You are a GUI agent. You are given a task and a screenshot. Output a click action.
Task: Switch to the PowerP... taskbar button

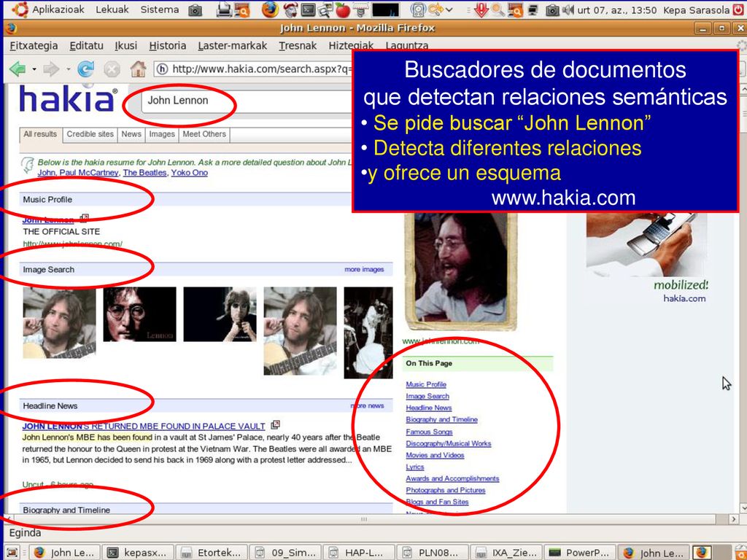[581, 553]
